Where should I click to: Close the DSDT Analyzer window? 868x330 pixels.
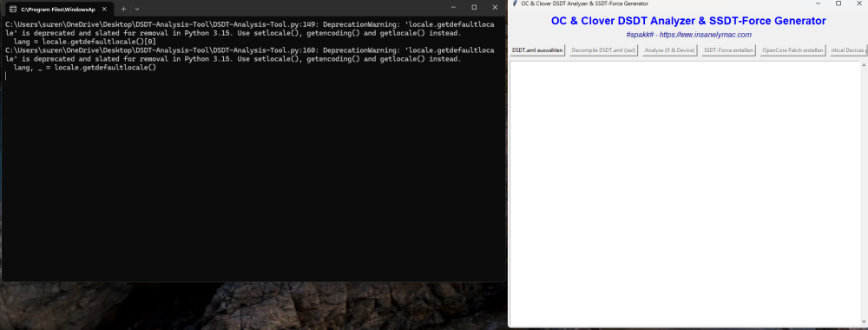[858, 3]
